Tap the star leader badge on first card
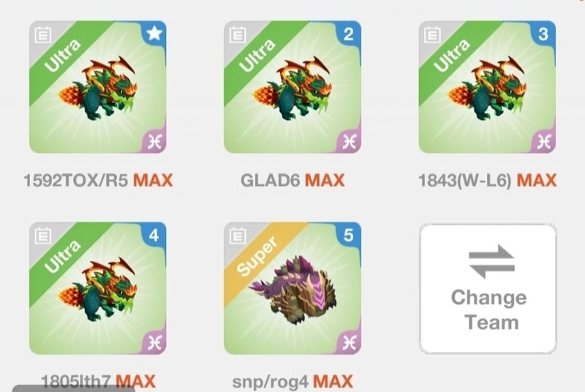This screenshot has height=392, width=585. pos(154,34)
